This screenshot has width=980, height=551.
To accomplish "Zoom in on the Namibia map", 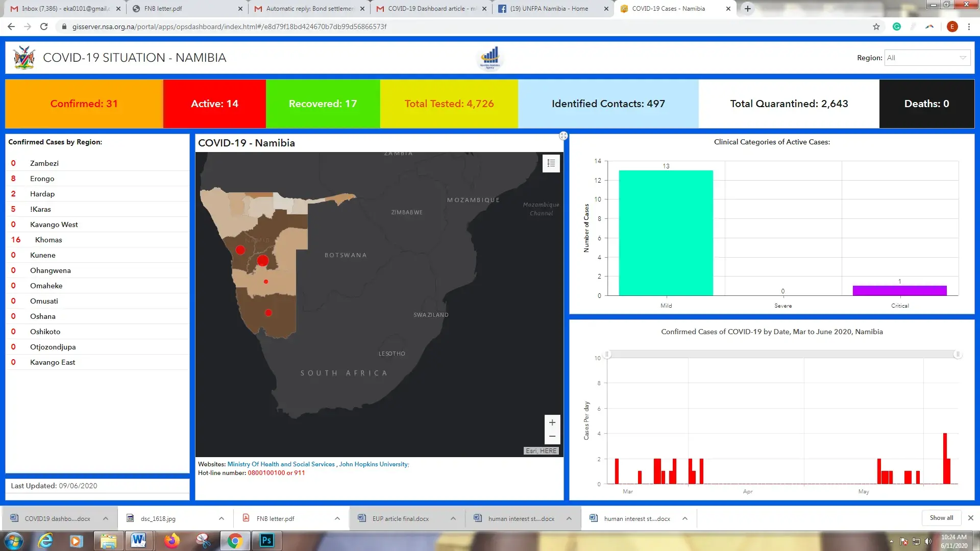I will coord(552,422).
